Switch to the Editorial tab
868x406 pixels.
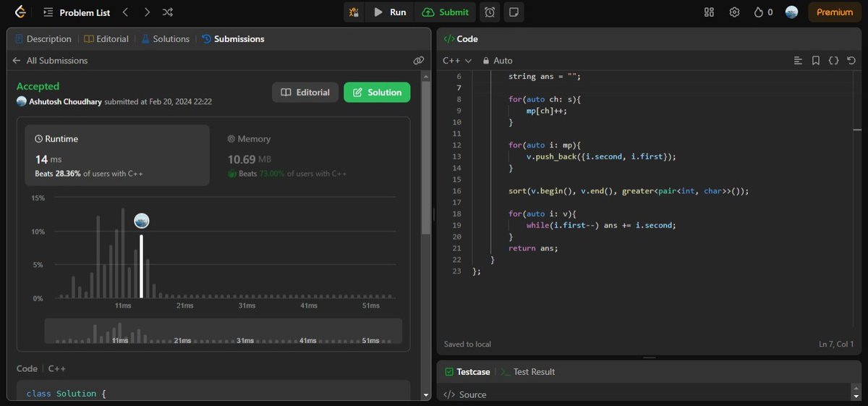pos(106,39)
